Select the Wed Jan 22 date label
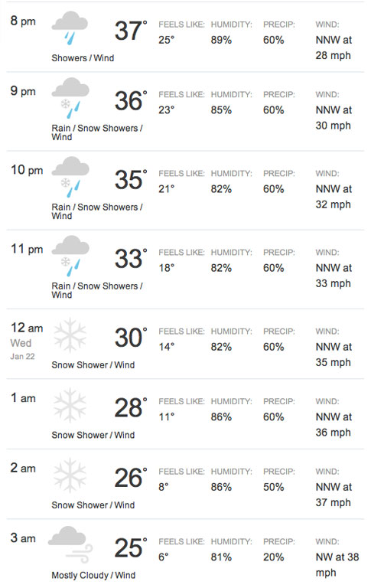Image resolution: width=371 pixels, height=588 pixels. coord(22,349)
